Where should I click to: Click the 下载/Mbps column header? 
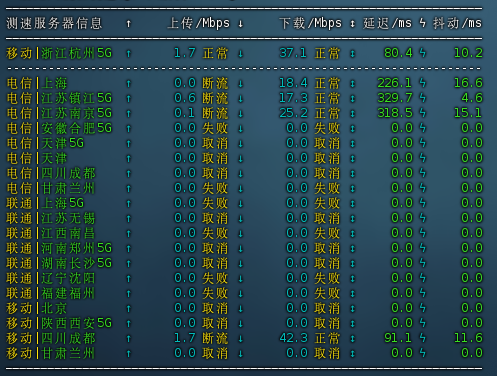pos(311,23)
